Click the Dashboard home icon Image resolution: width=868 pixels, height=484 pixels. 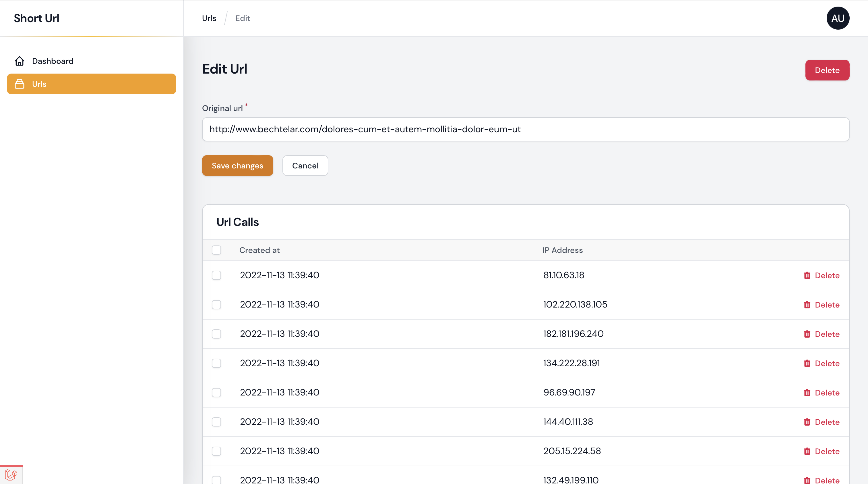[20, 61]
